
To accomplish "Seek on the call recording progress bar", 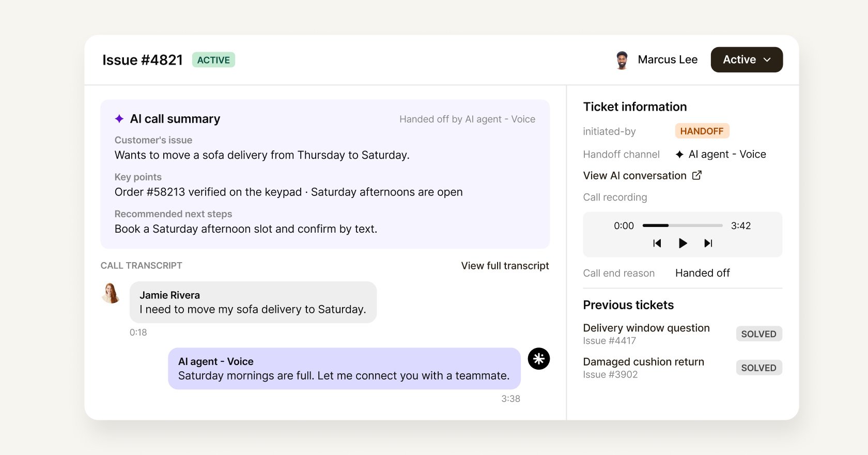I will tap(682, 225).
